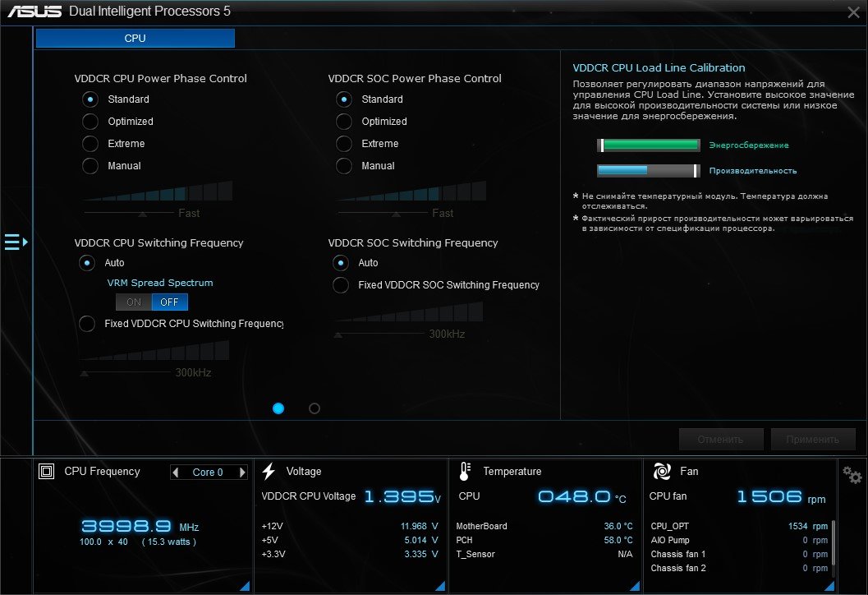This screenshot has width=868, height=595.
Task: Click the Temperature thermometer icon
Action: (465, 472)
